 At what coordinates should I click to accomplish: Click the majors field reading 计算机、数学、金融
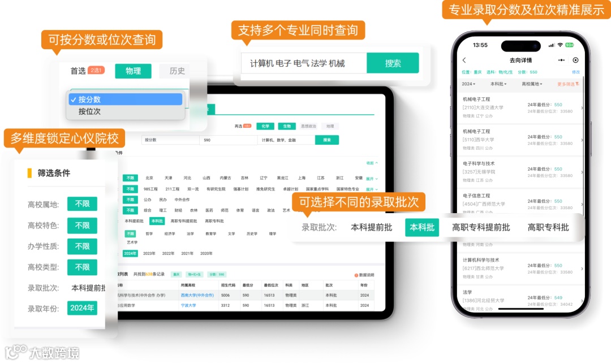tap(286, 140)
